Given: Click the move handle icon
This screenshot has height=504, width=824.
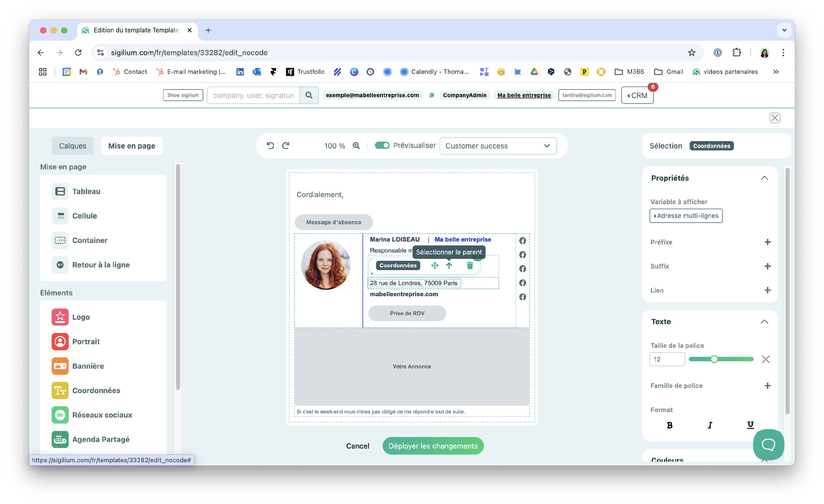Looking at the screenshot, I should tap(435, 265).
